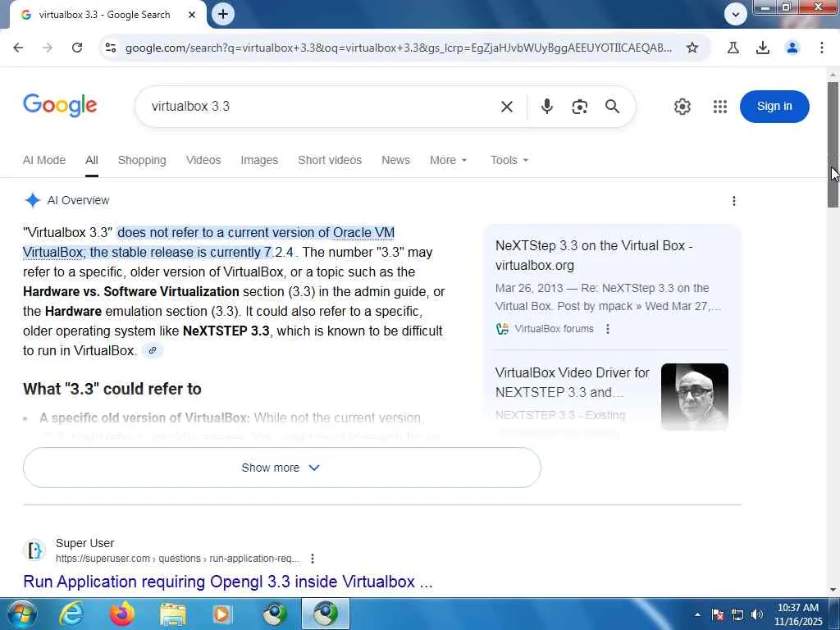Open Chrome's three-dot menu
840x630 pixels.
[x=822, y=48]
